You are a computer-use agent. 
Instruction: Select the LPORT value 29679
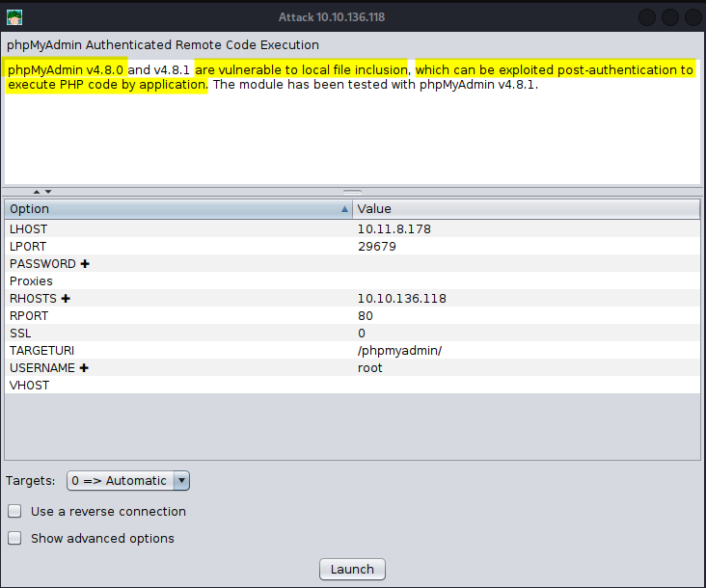377,247
